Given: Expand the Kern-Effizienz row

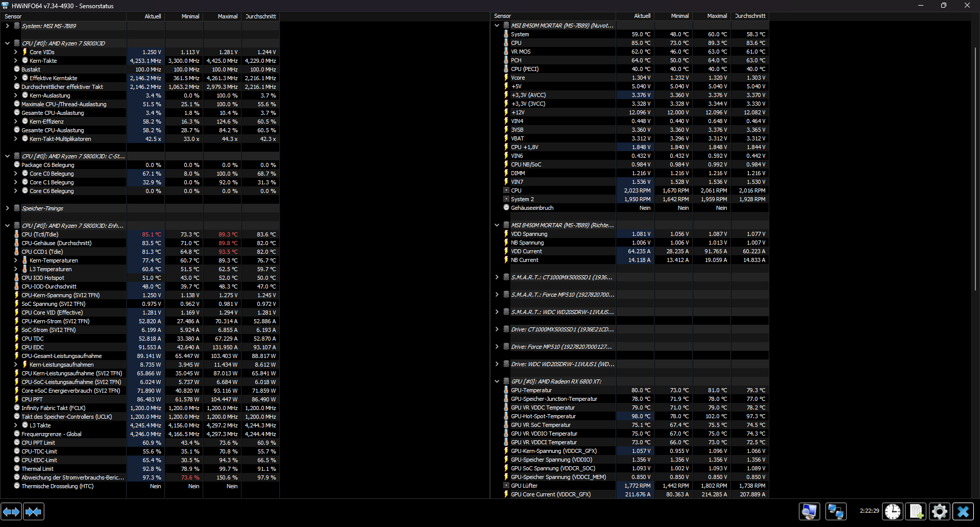Looking at the screenshot, I should tap(15, 122).
